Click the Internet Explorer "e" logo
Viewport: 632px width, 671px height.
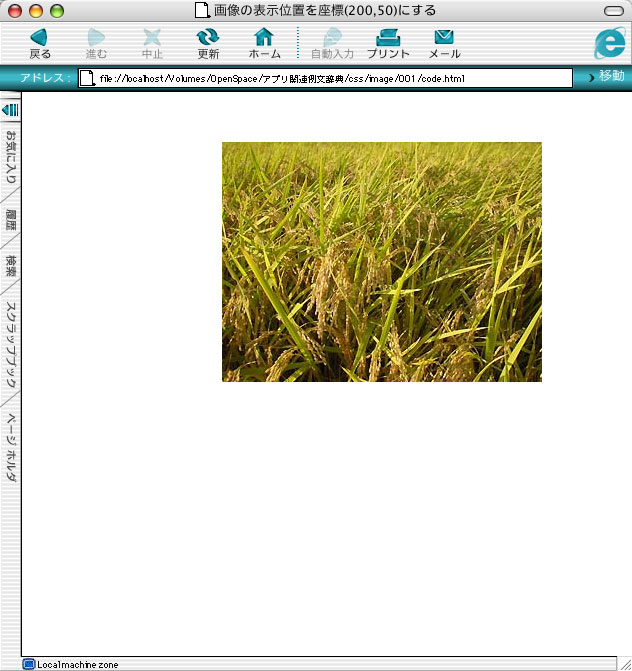pos(608,44)
